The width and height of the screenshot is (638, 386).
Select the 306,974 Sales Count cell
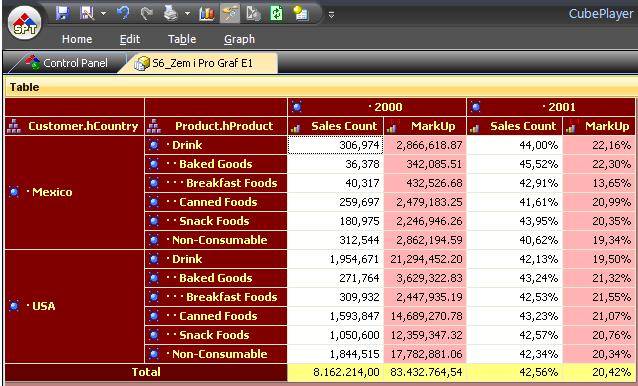tap(336, 145)
